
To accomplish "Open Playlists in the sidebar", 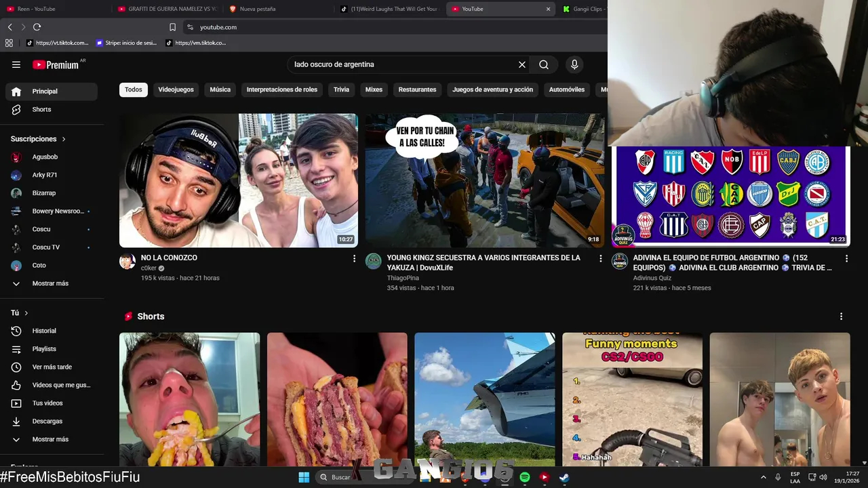I will tap(52, 349).
